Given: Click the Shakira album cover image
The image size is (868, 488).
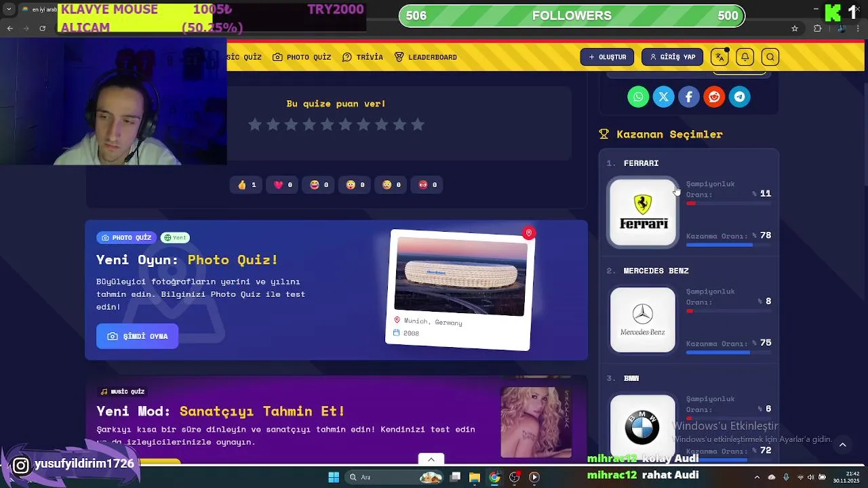Looking at the screenshot, I should pyautogui.click(x=536, y=422).
